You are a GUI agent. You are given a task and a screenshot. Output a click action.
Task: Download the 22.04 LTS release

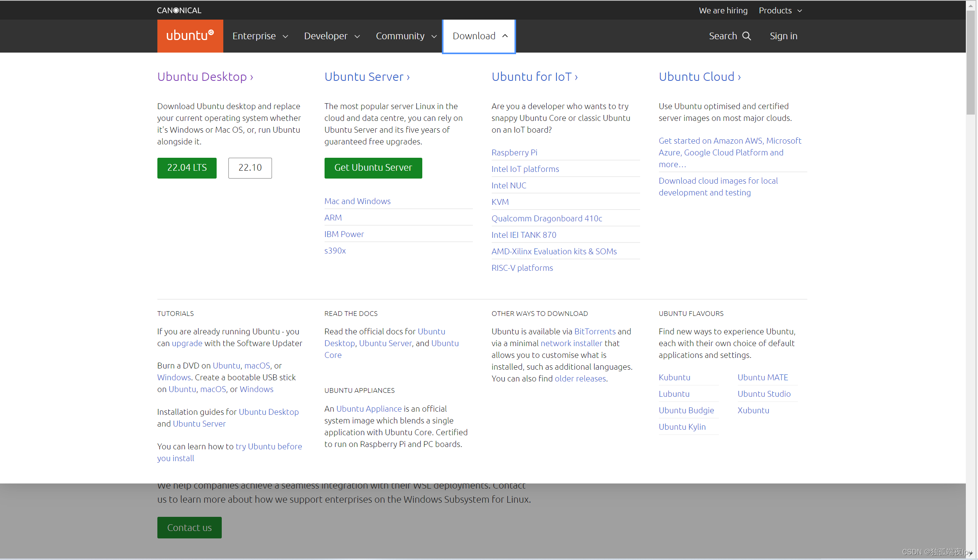(x=187, y=168)
